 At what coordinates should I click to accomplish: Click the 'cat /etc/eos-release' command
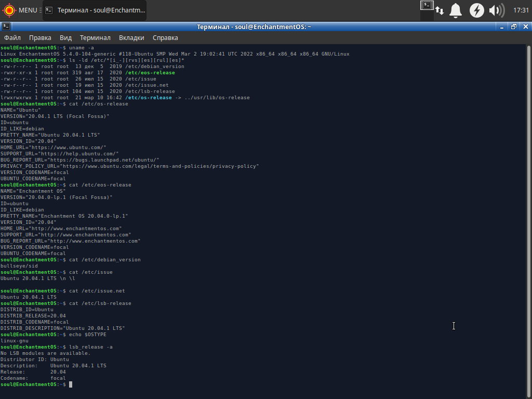click(100, 185)
